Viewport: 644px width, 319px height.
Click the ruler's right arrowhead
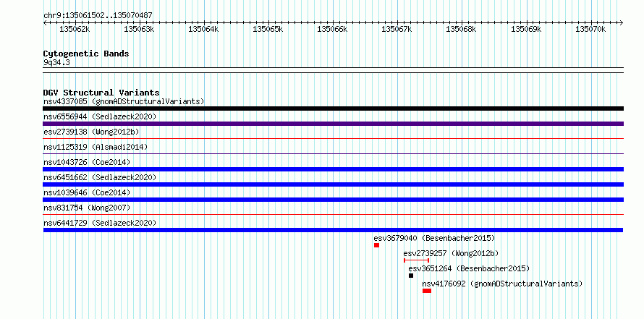pos(622,22)
